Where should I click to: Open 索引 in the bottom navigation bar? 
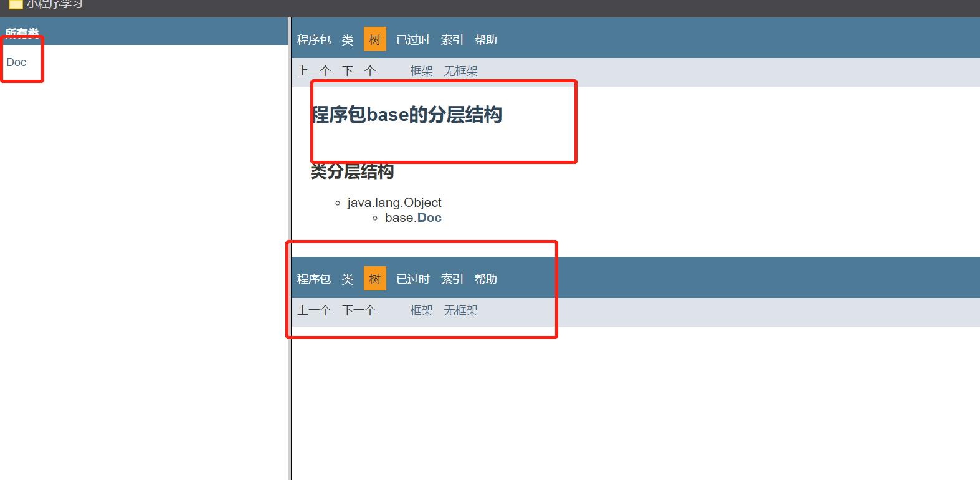point(452,279)
